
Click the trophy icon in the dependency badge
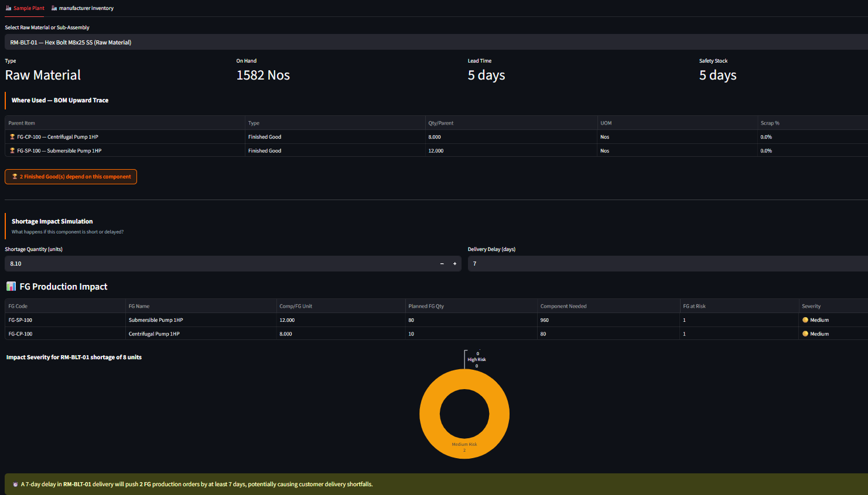tap(15, 177)
